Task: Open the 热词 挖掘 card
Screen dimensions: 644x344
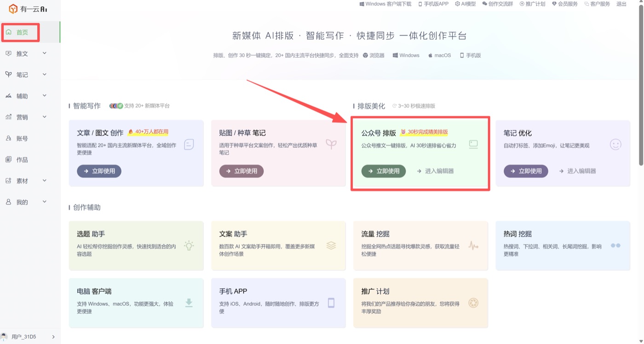Action: coord(563,245)
